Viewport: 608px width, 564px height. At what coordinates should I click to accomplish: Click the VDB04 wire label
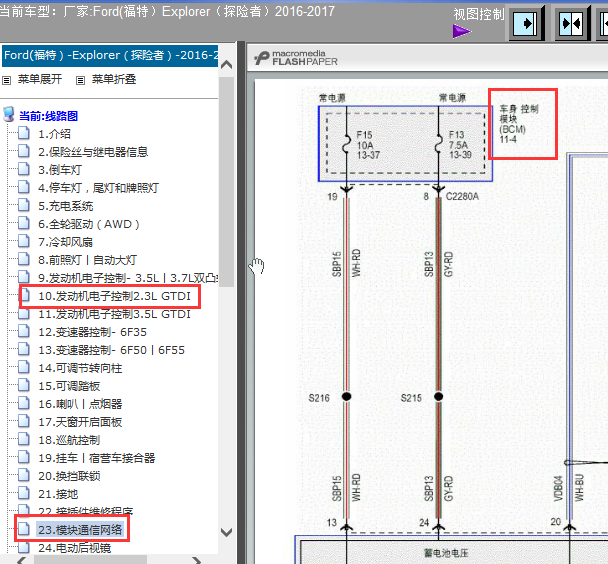pyautogui.click(x=558, y=488)
